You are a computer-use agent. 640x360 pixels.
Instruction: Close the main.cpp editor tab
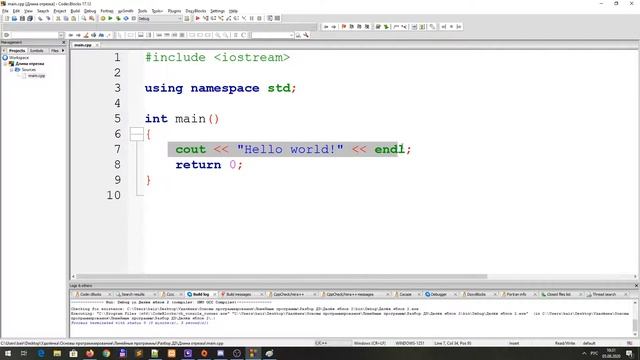click(97, 45)
